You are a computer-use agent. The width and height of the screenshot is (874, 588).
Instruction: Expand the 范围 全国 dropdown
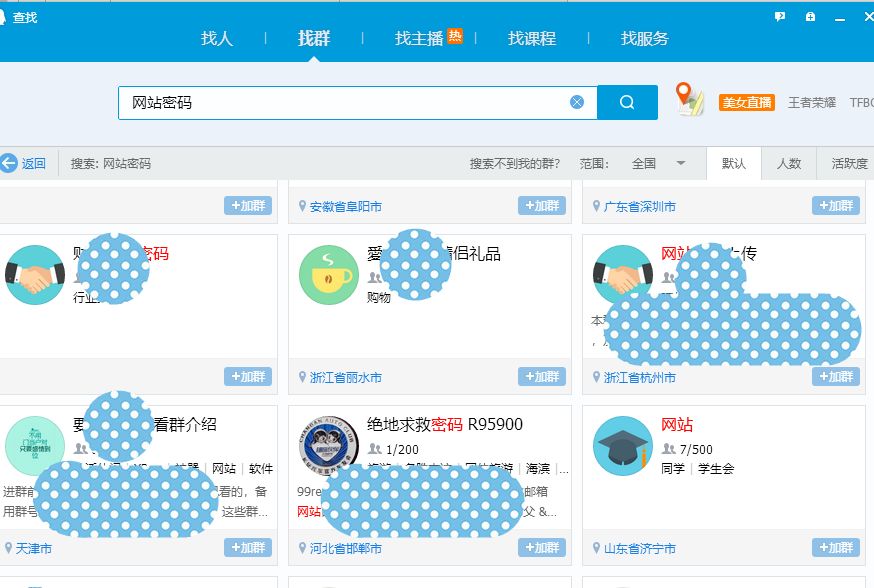coord(681,163)
